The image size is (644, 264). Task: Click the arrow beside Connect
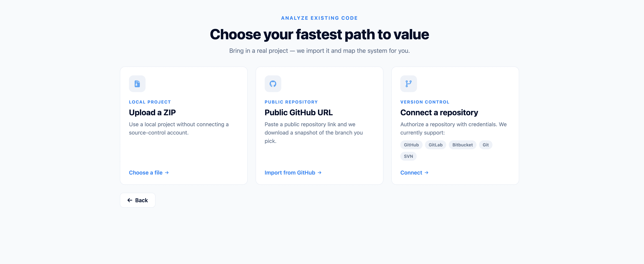point(426,173)
